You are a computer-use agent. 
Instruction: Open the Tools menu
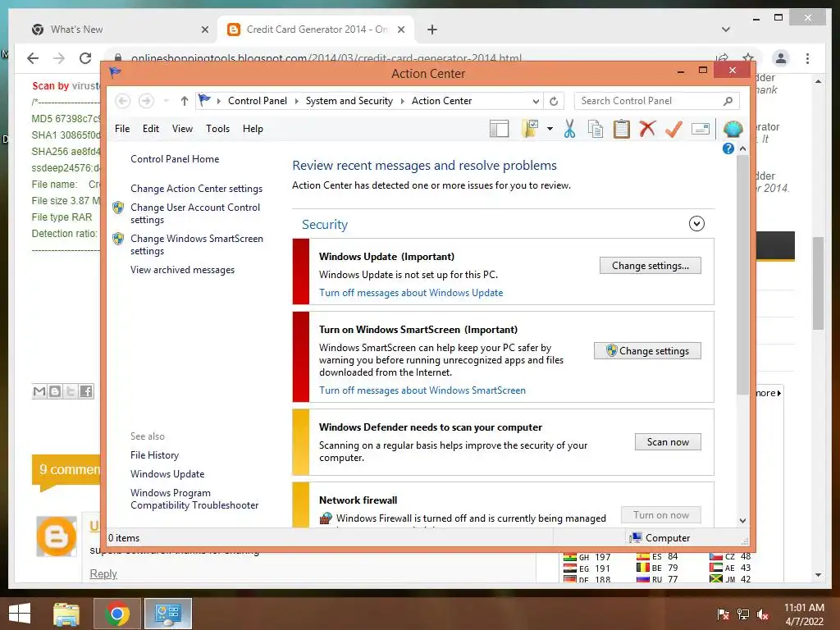217,129
